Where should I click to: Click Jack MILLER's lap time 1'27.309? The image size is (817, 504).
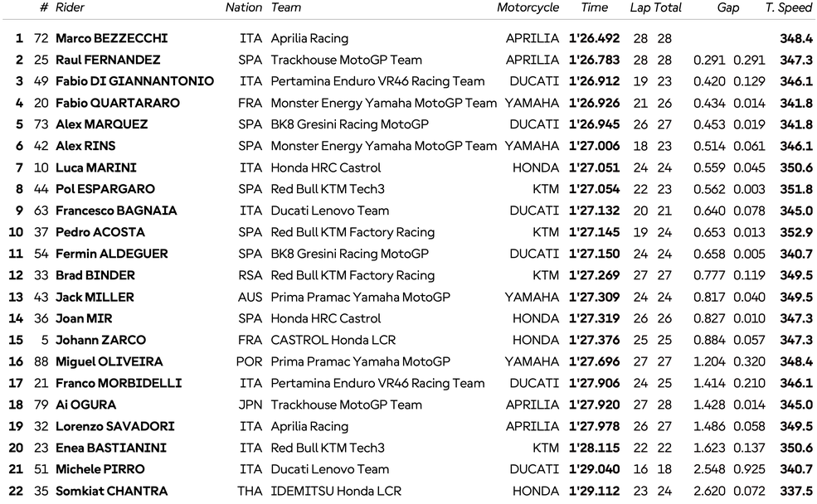[x=594, y=297]
